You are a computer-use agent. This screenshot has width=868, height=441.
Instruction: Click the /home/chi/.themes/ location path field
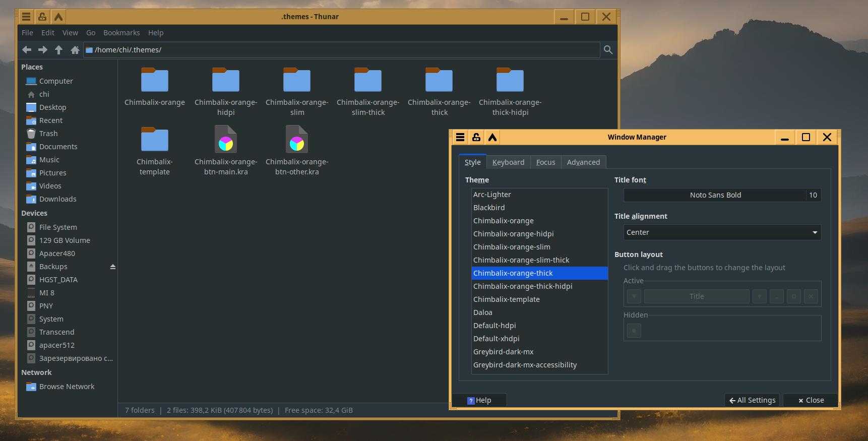click(342, 50)
